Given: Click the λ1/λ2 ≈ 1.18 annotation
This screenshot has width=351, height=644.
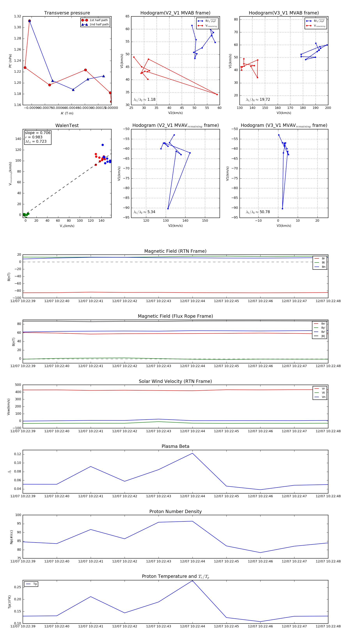Looking at the screenshot, I should pos(144,100).
